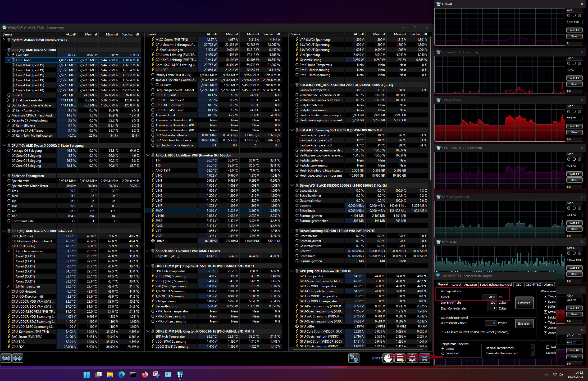Image resolution: width=588 pixels, height=381 pixels.
Task: Select the Fahrenheit radio button
Action: tap(443, 353)
